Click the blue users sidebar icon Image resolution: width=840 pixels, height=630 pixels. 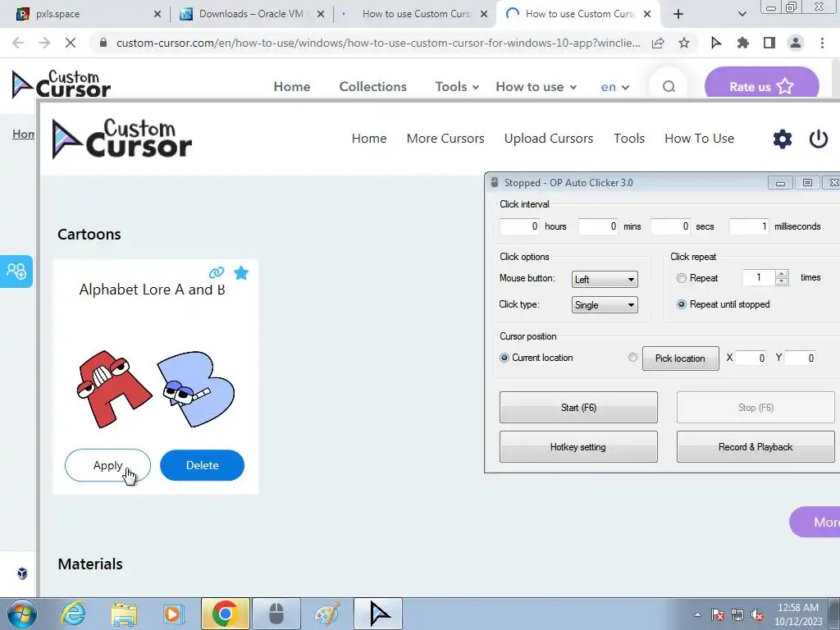tap(16, 271)
